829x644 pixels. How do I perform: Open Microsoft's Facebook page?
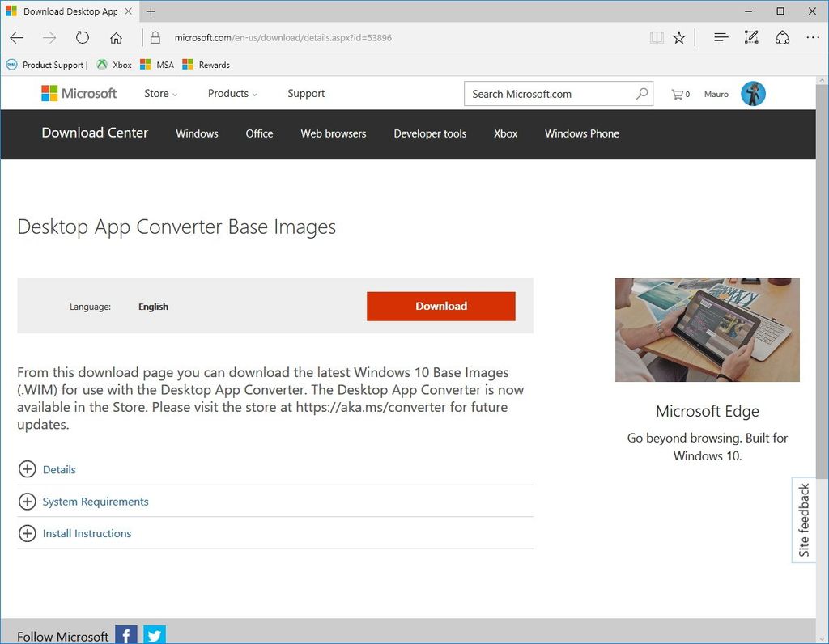[125, 634]
